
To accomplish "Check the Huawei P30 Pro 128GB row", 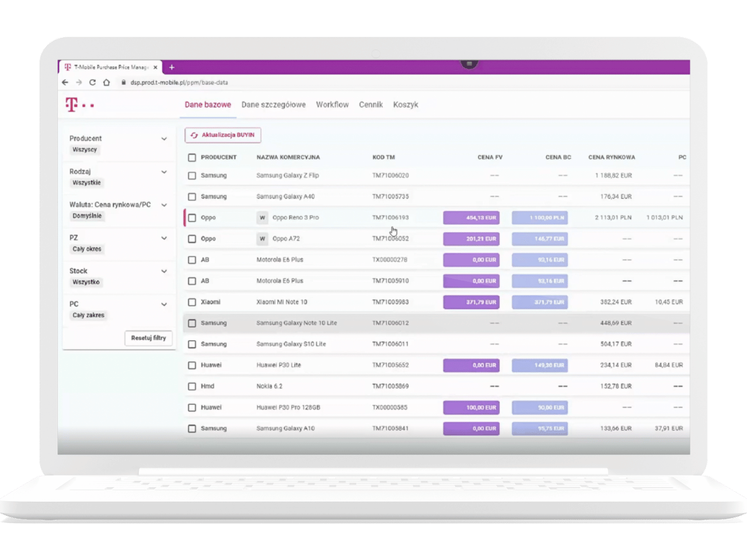I will [192, 408].
